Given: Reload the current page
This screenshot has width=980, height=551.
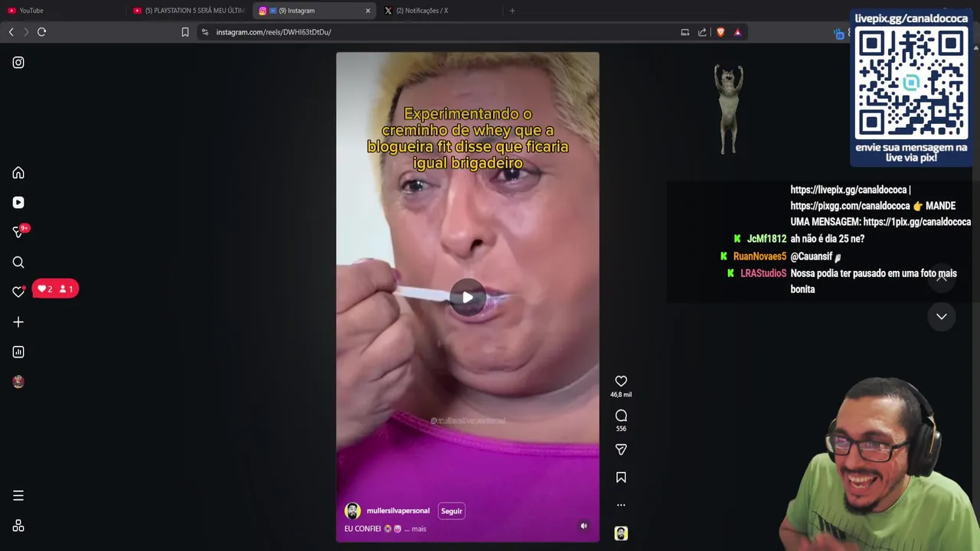Looking at the screenshot, I should point(42,32).
